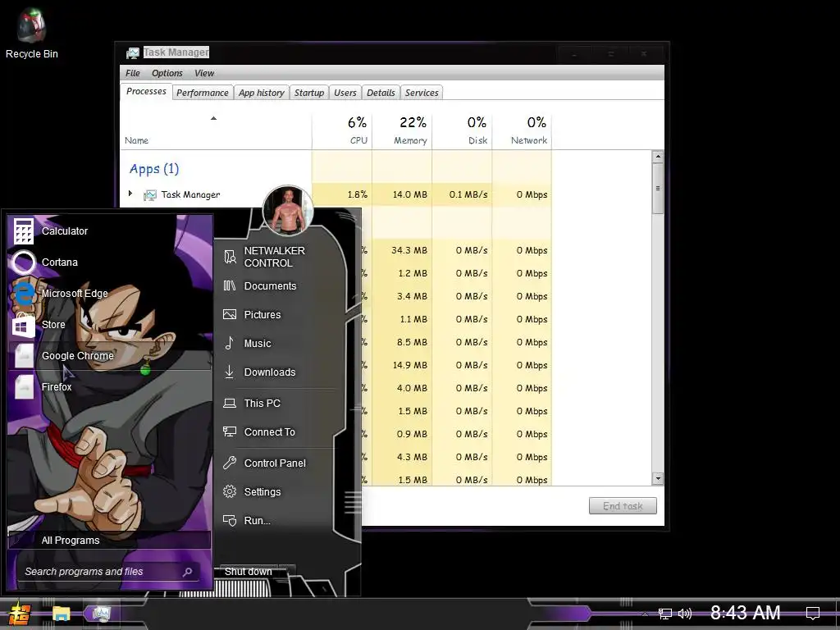Viewport: 840px width, 630px height.
Task: Open the Action Center notifications icon
Action: (x=813, y=613)
